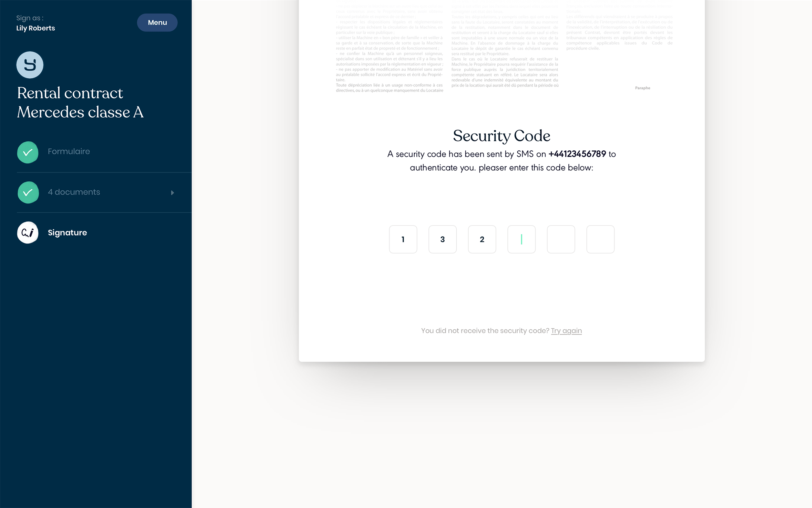Viewport: 812px width, 508px height.
Task: Enter digit in fourth code input field
Action: coord(521,239)
